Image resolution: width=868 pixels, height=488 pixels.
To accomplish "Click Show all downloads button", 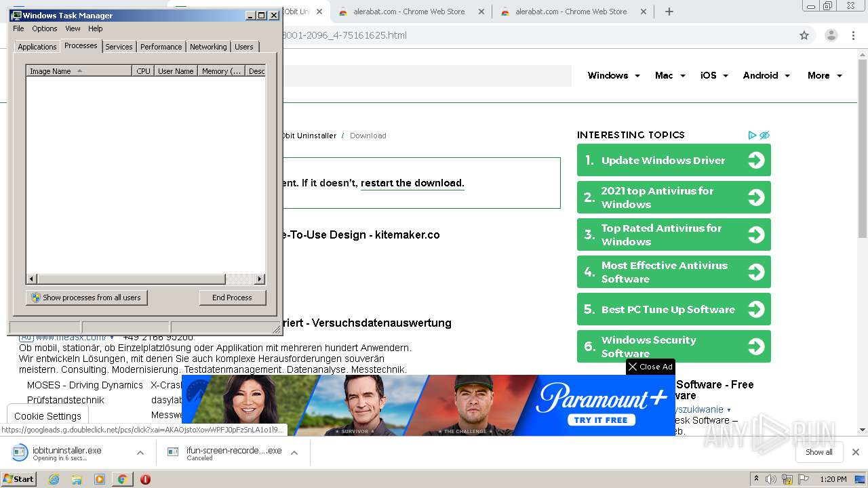I will [x=818, y=452].
